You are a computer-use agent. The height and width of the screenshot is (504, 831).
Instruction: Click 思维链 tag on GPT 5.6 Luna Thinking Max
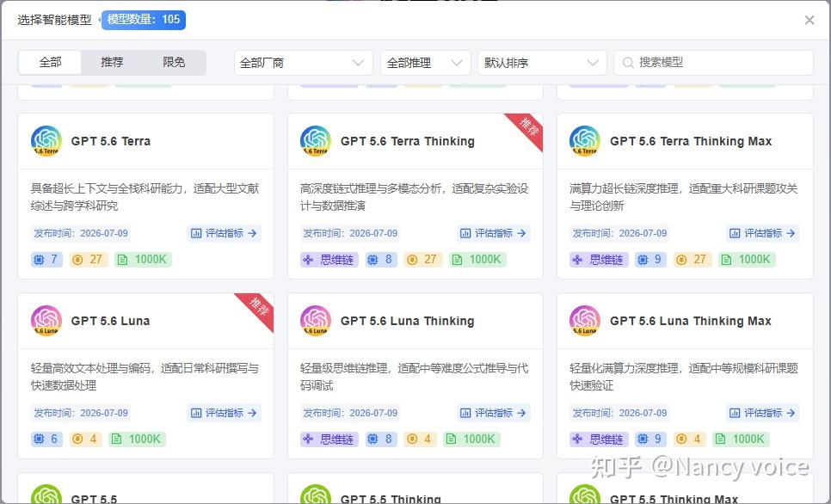[x=599, y=439]
